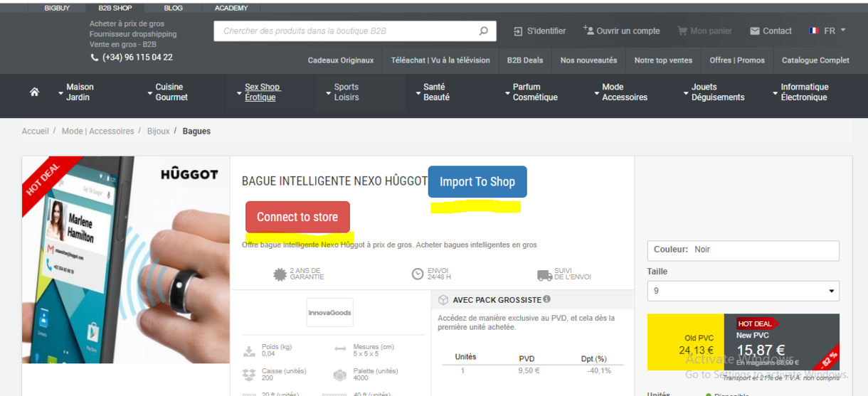Click the S'identifier login icon

[x=518, y=31]
